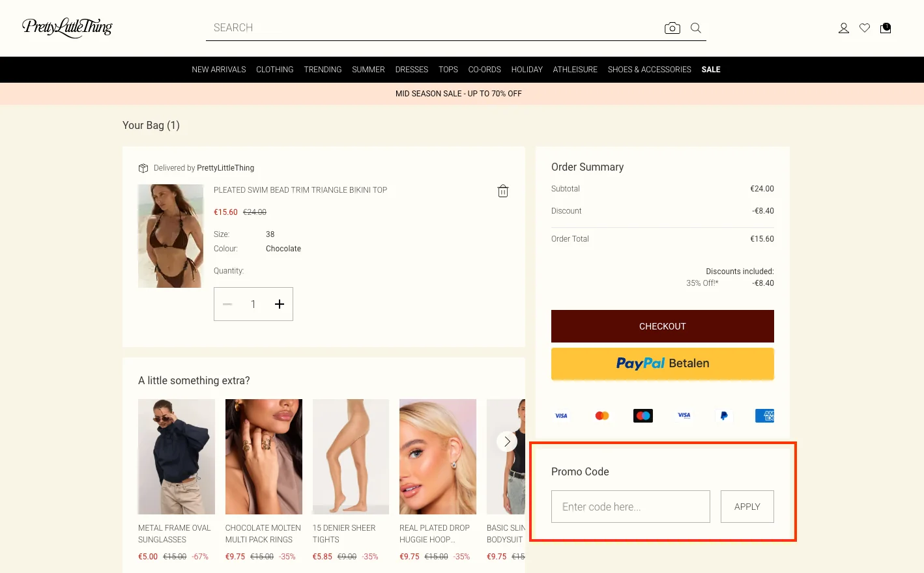Click the Checkout button
Screen dimensions: 924x573
[x=663, y=326]
